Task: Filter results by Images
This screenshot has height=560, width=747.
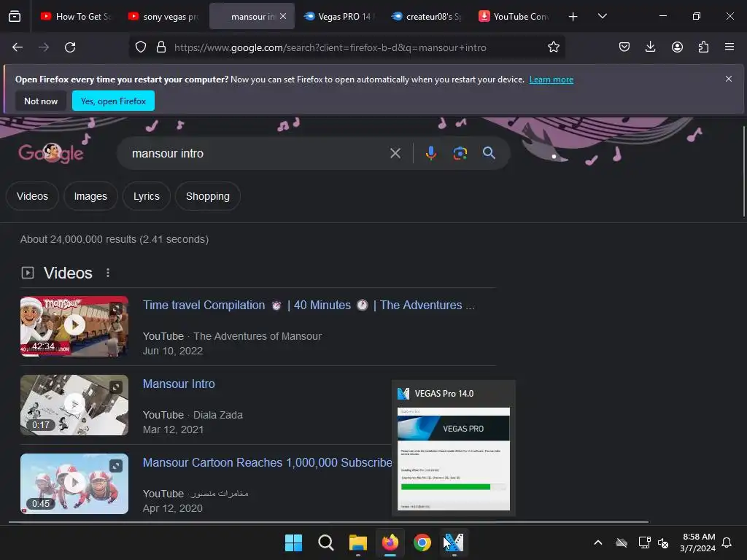Action: coord(90,196)
